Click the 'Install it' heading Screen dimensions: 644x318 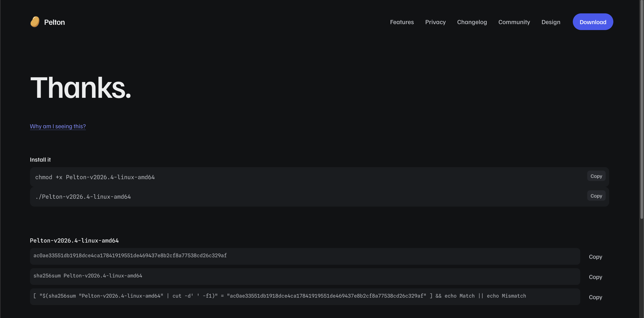(x=40, y=159)
